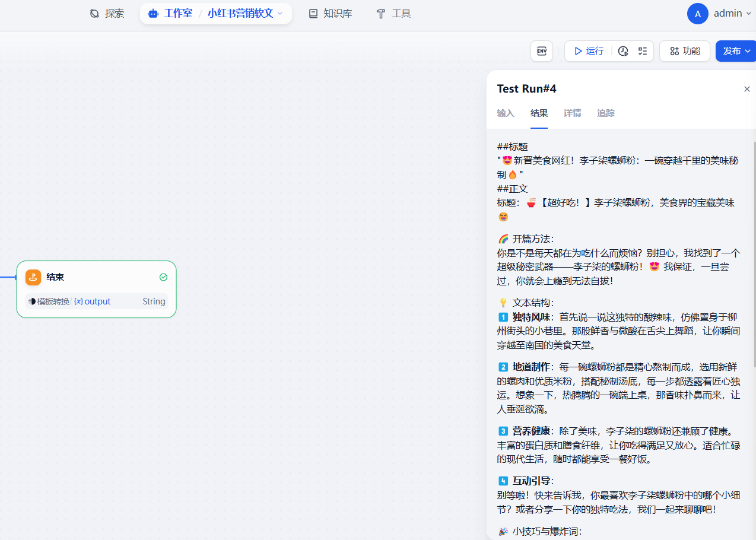Open the 知识库 knowledge base page
The width and height of the screenshot is (756, 540).
(331, 14)
